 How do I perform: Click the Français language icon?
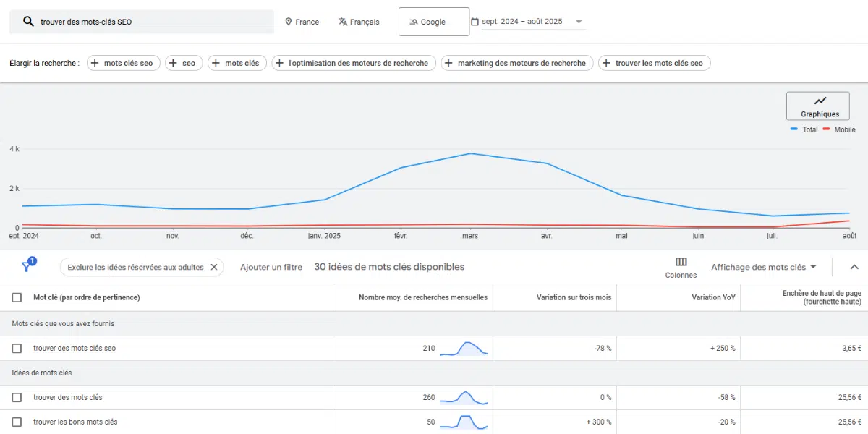click(343, 22)
